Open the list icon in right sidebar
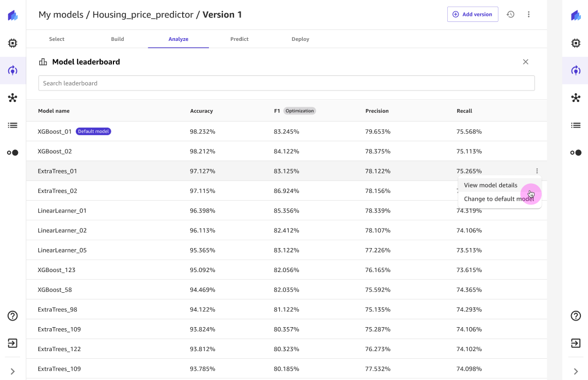588x380 pixels. click(576, 125)
